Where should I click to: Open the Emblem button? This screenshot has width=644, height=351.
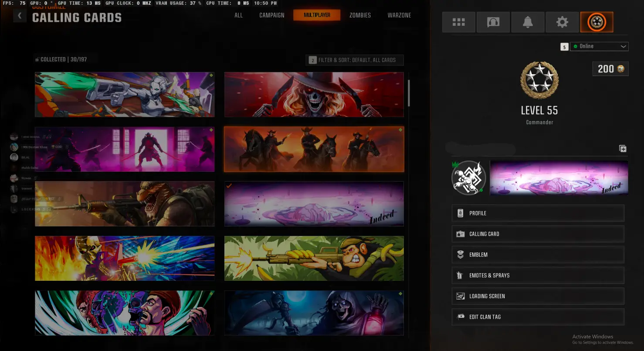(538, 255)
